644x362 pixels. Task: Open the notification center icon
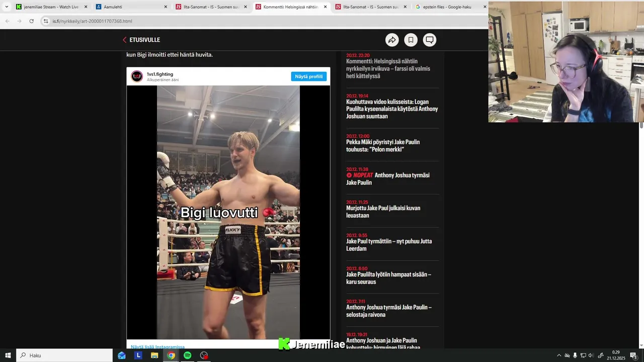pos(634,355)
